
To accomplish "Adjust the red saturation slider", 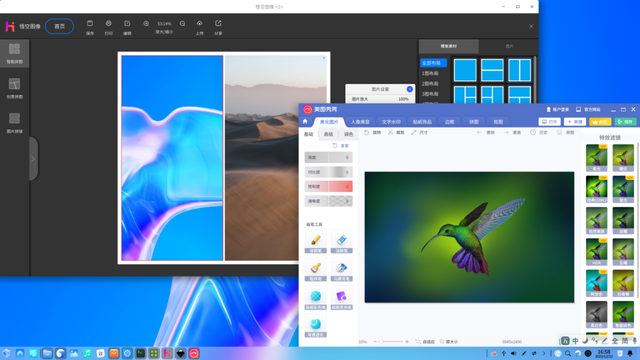I will [329, 187].
